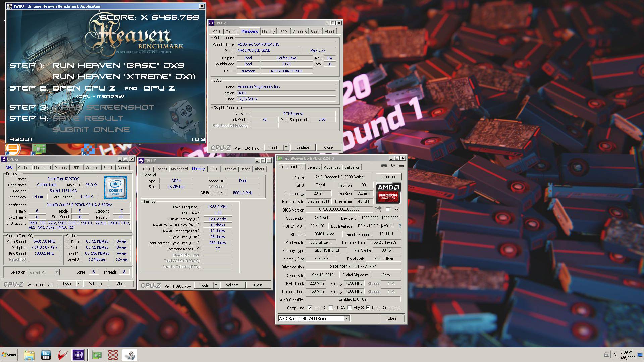
Task: Click the red swoosh taskbar icon
Action: [62, 355]
